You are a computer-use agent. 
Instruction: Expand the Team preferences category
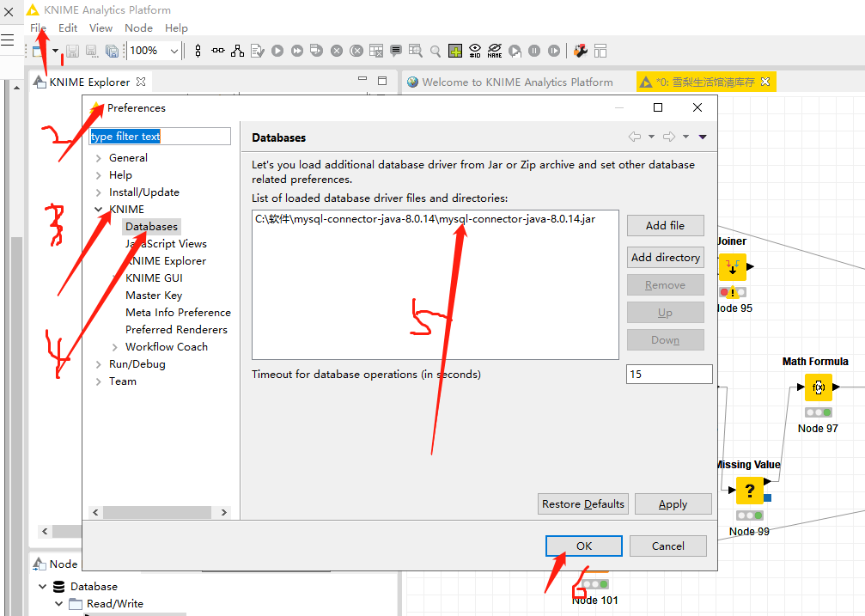point(98,381)
